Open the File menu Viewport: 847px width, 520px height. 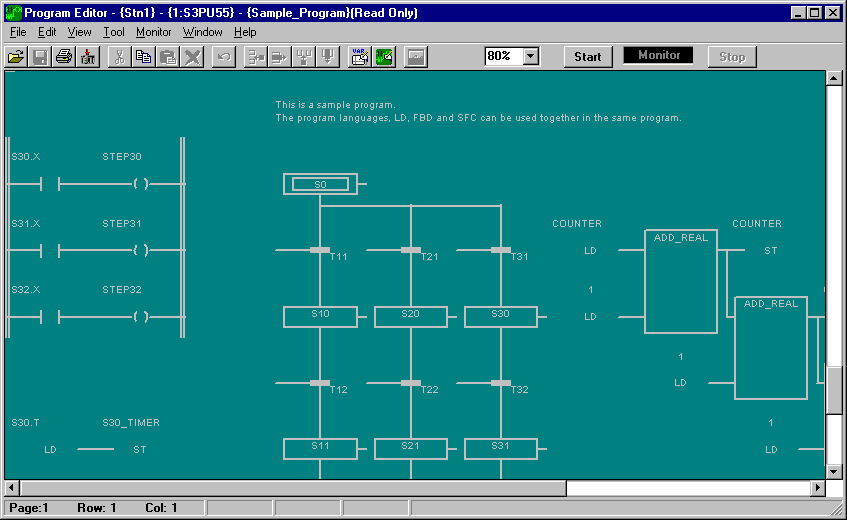click(18, 32)
